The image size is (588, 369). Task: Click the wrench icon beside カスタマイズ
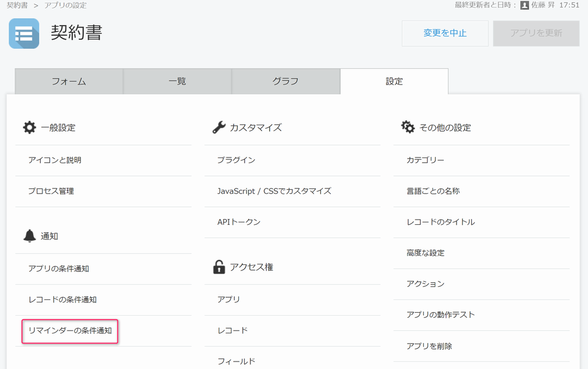(219, 127)
